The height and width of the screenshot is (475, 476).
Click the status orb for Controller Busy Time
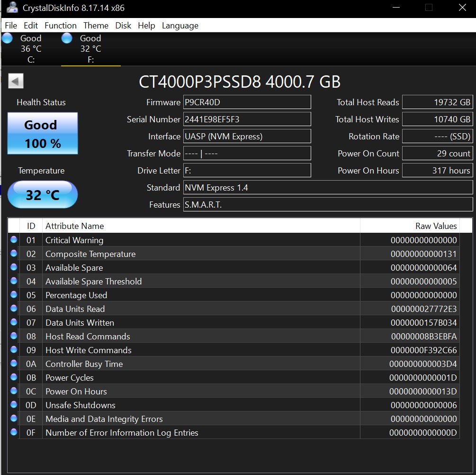(x=14, y=363)
